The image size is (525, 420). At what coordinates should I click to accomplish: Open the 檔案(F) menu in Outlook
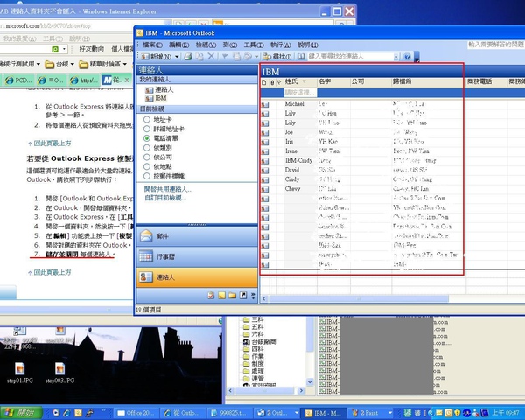pos(152,45)
